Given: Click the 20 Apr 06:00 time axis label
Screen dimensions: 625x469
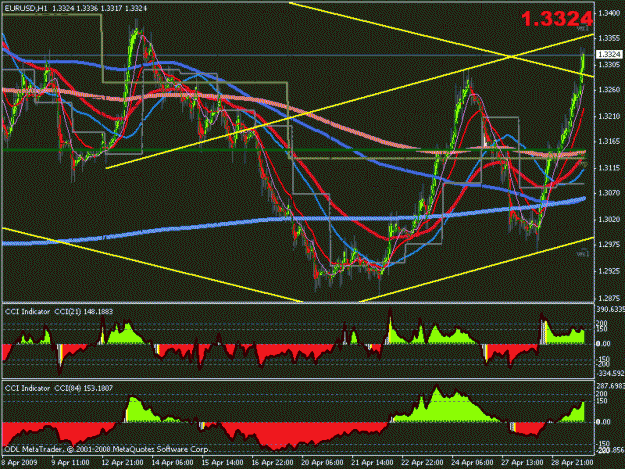Looking at the screenshot, I should coord(322,463).
